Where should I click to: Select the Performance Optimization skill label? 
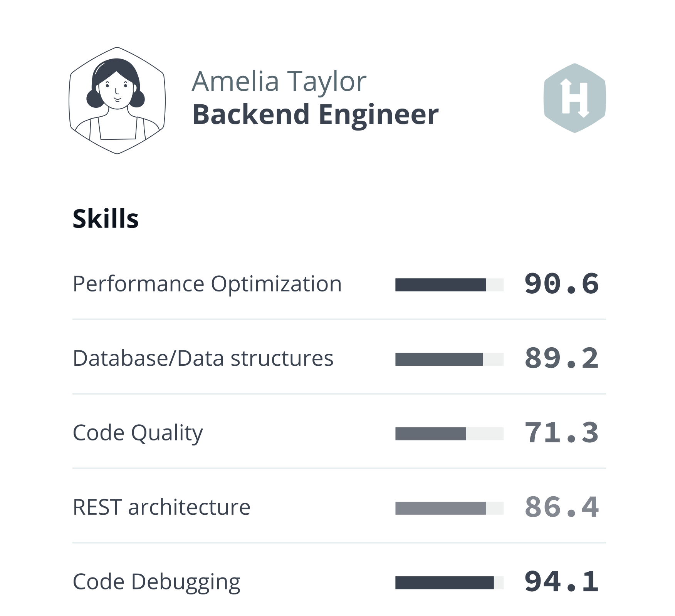pos(207,284)
